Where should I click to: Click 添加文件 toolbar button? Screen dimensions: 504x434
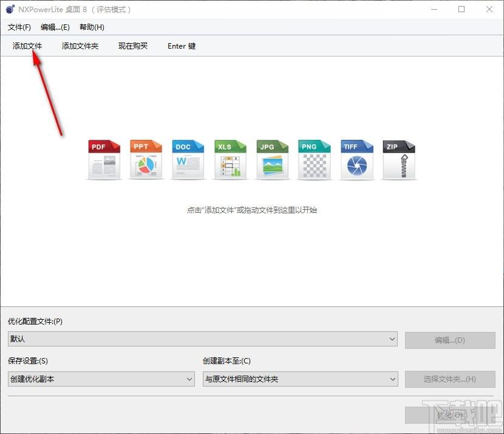(27, 46)
